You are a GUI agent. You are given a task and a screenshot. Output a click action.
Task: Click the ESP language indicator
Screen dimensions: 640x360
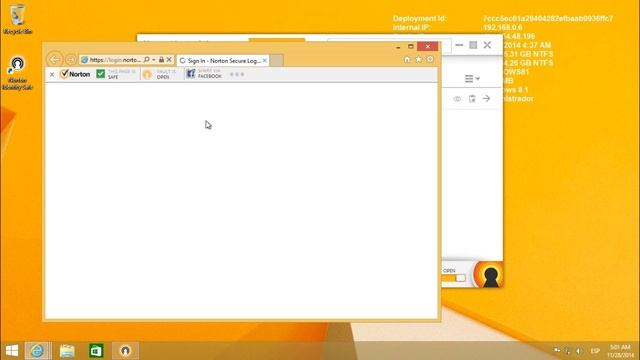(x=595, y=351)
